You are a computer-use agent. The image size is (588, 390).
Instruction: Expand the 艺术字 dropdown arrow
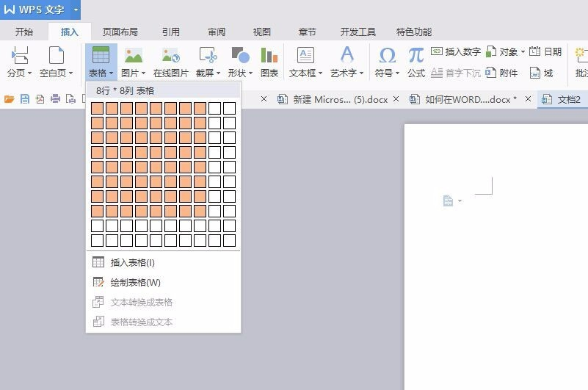361,73
